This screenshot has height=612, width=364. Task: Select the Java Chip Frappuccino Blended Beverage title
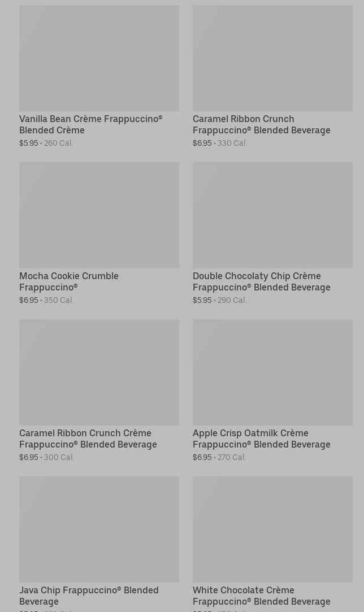click(x=89, y=596)
